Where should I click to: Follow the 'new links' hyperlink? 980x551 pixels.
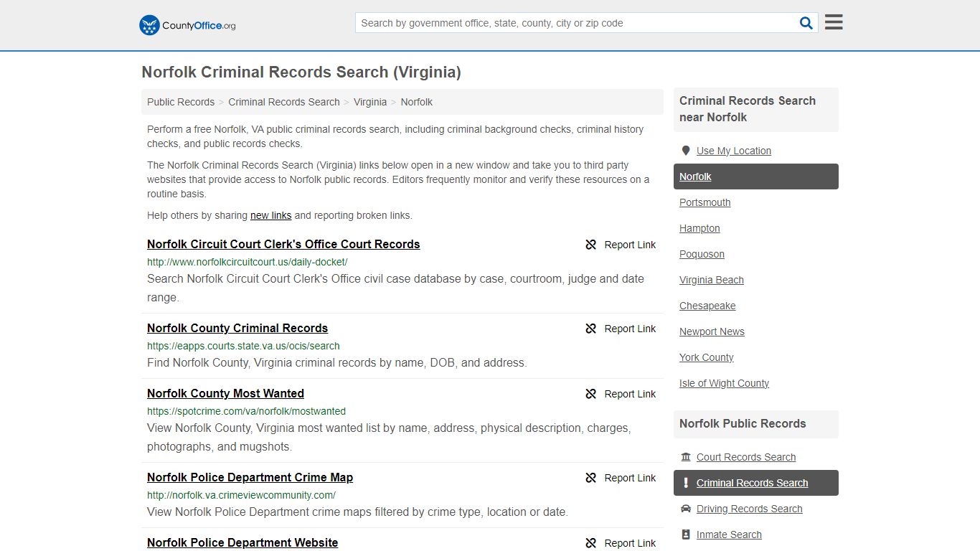point(271,215)
